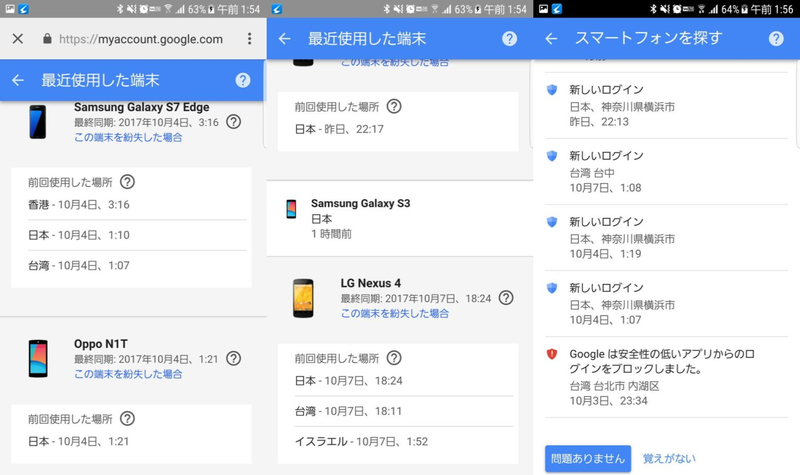Close the browser tab with X icon
800x475 pixels.
click(17, 39)
